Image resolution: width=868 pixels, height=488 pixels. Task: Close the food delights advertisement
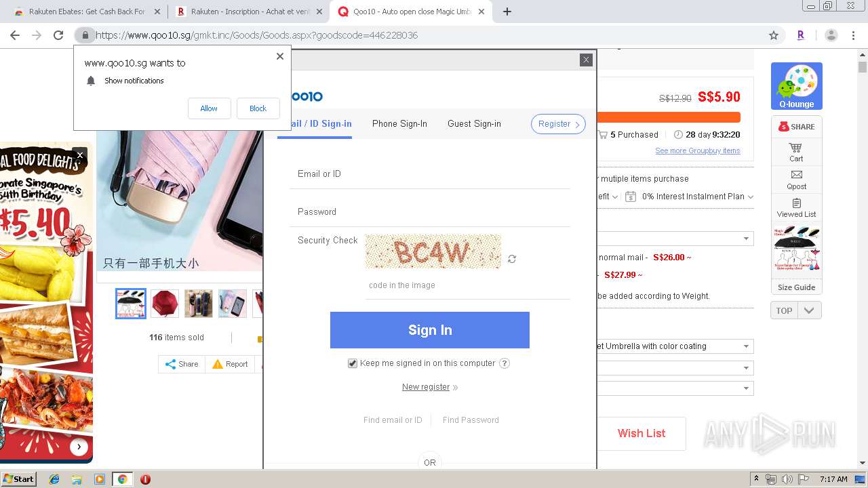tap(79, 155)
